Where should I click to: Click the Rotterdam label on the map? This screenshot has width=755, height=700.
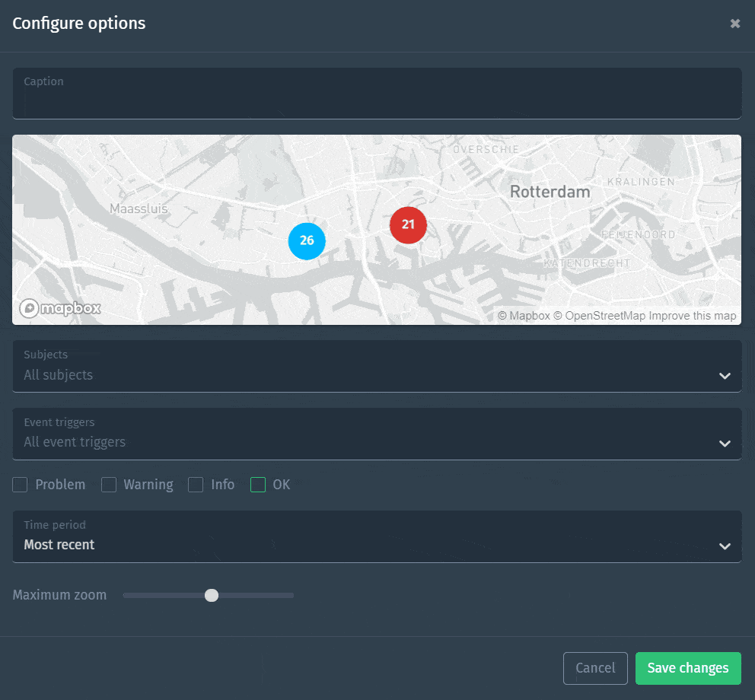pos(550,192)
